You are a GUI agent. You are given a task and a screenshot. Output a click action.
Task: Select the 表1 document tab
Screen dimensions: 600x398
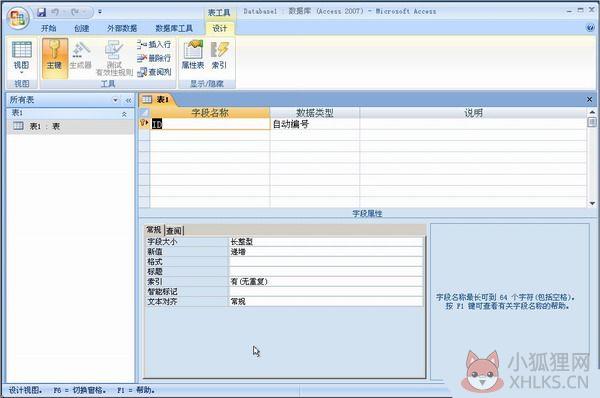tap(157, 100)
